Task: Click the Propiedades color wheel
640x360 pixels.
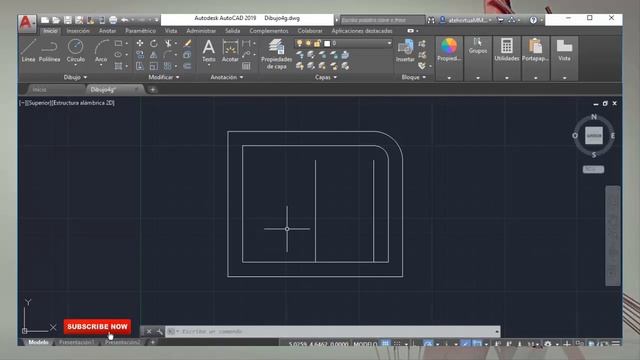Action: [x=449, y=46]
